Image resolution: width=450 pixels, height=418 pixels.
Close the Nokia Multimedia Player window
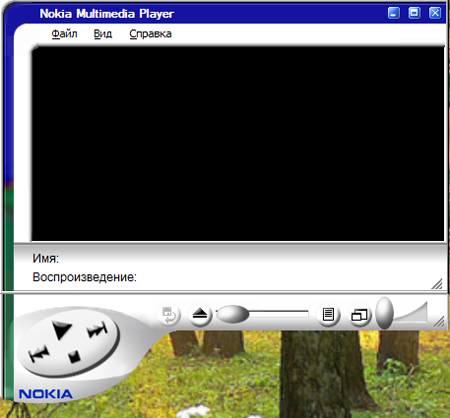point(435,13)
